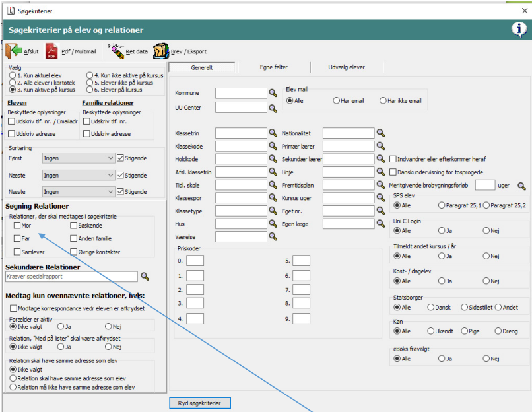Click Priskoder field number 0

pyautogui.click(x=195, y=261)
